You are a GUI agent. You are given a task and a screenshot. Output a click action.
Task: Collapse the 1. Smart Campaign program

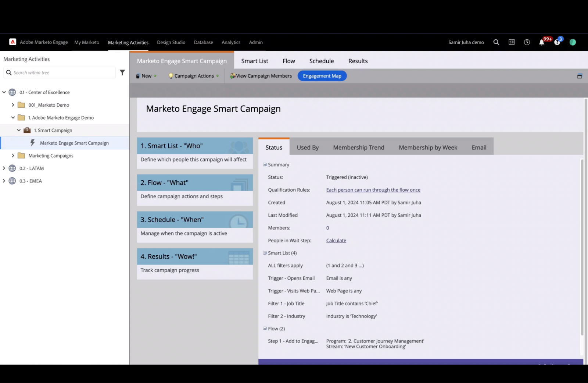click(x=19, y=130)
